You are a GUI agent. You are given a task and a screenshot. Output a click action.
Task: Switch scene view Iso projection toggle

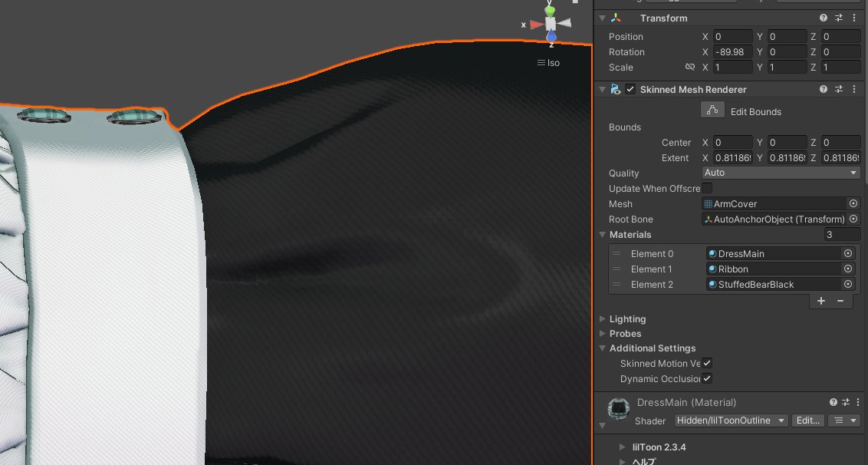548,63
